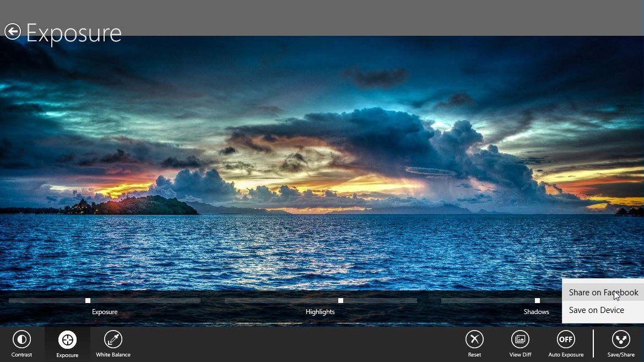The width and height of the screenshot is (644, 362).
Task: Select the Contrast adjustment tool
Action: point(21,342)
